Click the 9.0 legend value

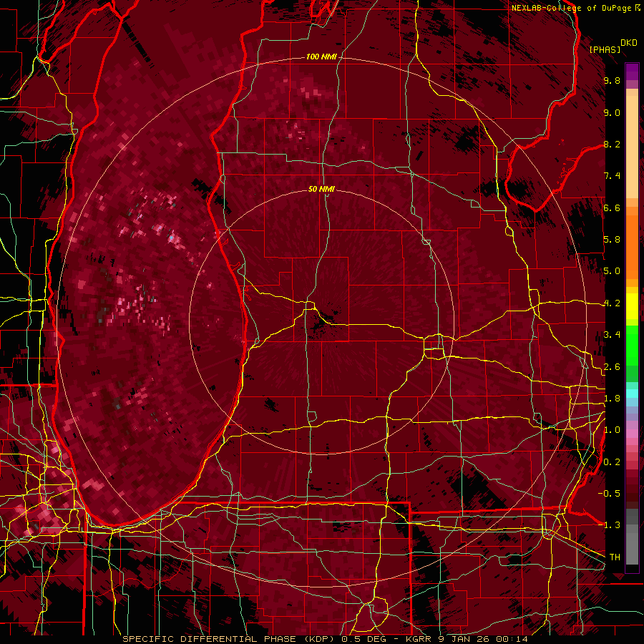612,112
